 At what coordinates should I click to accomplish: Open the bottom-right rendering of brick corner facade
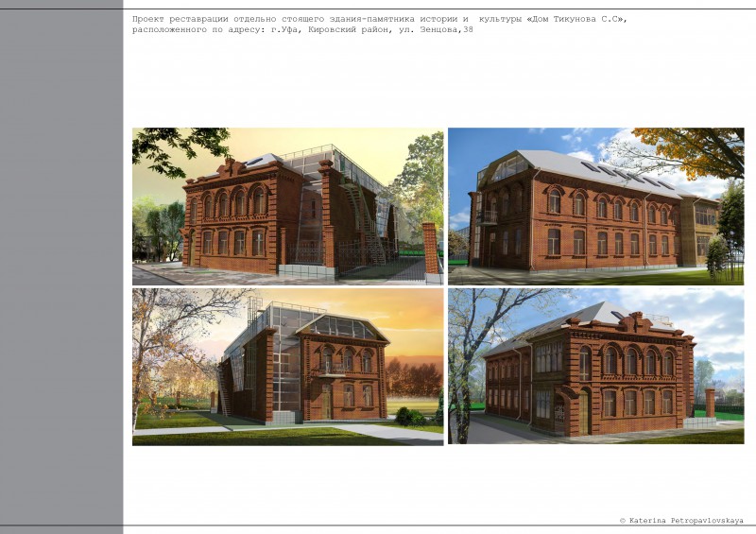(596, 366)
